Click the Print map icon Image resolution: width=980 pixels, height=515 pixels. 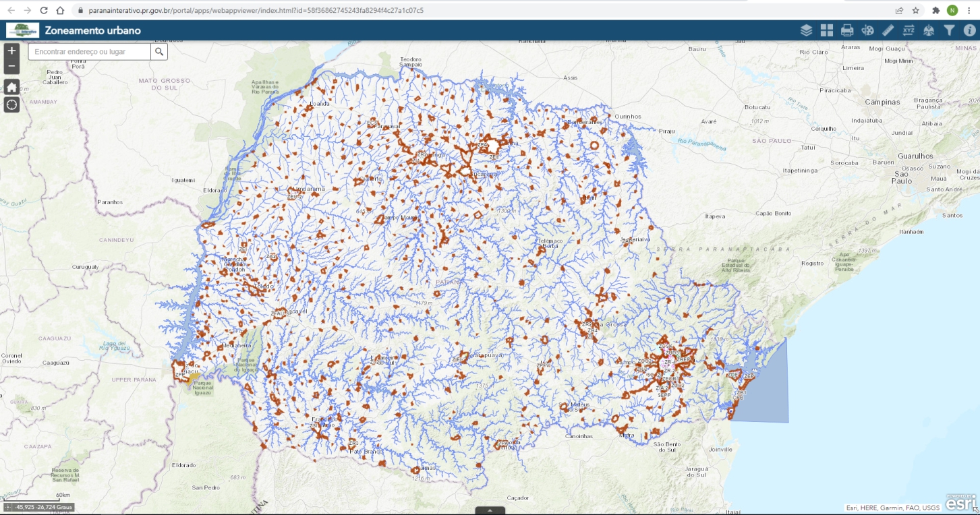click(847, 30)
